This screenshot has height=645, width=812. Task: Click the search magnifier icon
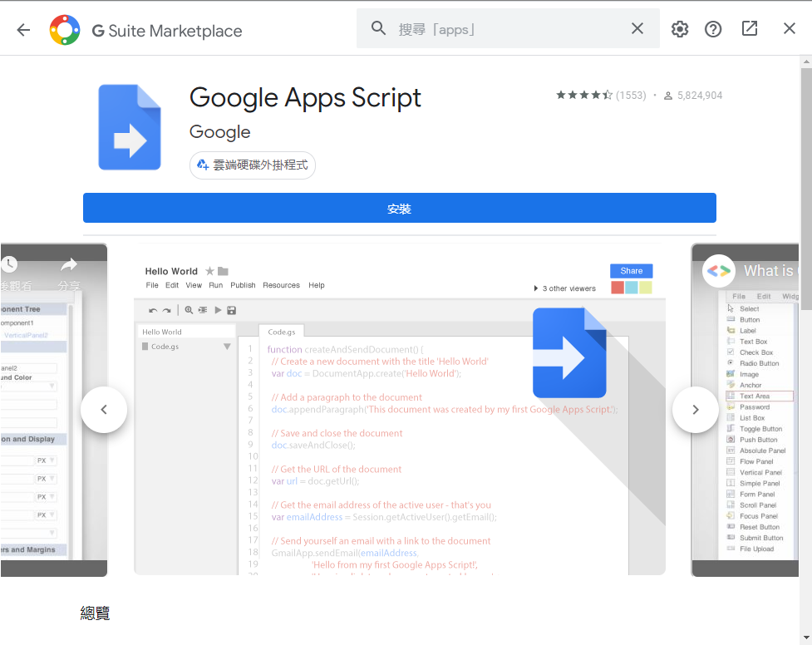[378, 28]
